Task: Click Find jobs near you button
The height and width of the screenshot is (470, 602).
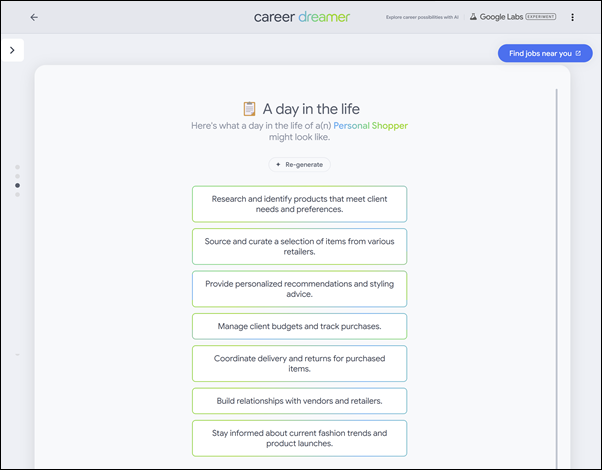Action: point(544,53)
